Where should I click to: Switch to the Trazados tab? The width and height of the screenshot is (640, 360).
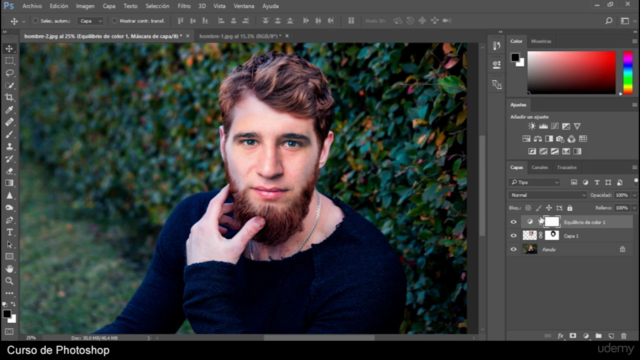567,167
